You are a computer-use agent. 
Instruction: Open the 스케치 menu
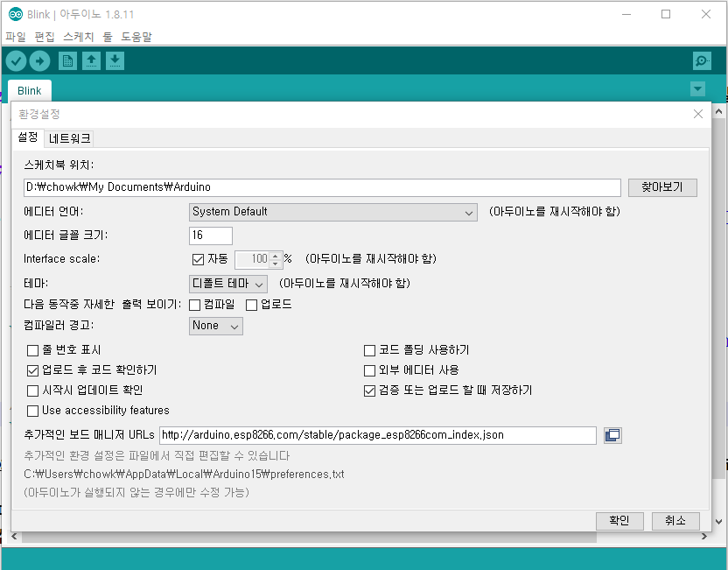tap(79, 37)
